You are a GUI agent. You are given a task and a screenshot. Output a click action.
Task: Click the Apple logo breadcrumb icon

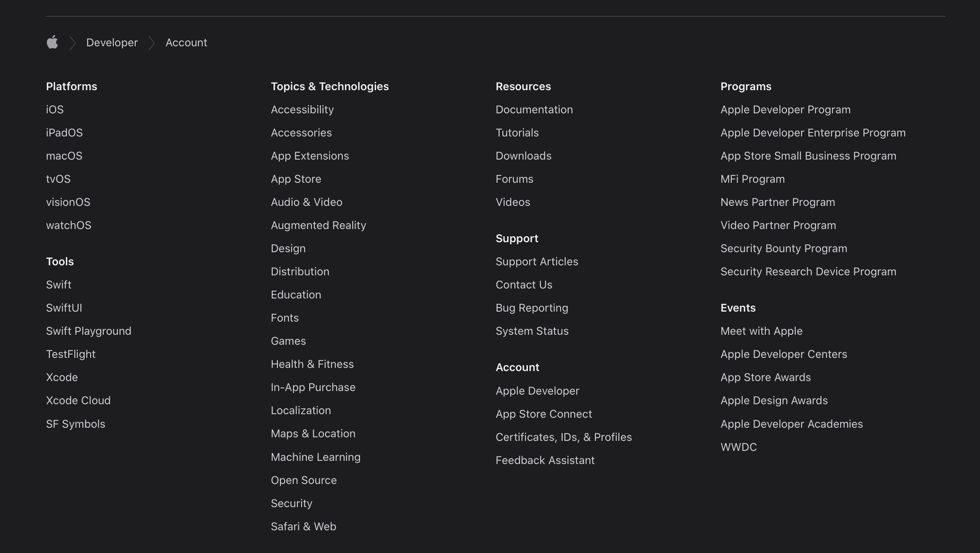point(52,42)
